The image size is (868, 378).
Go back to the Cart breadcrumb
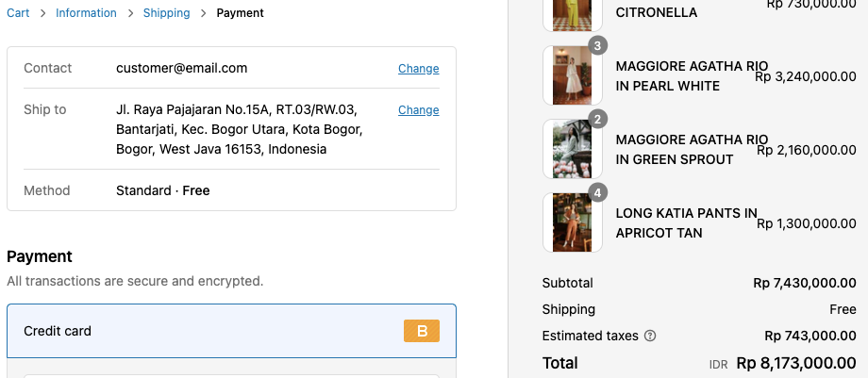coord(18,13)
